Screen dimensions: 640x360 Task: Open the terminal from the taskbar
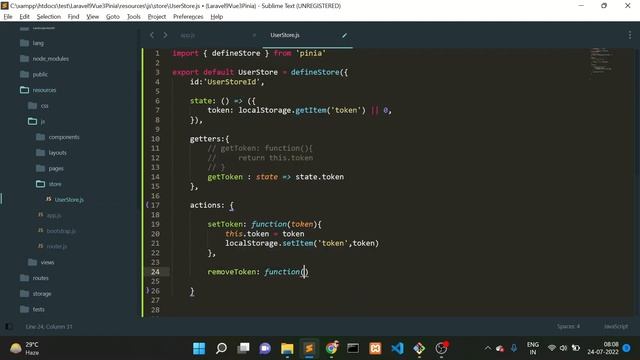coord(353,348)
